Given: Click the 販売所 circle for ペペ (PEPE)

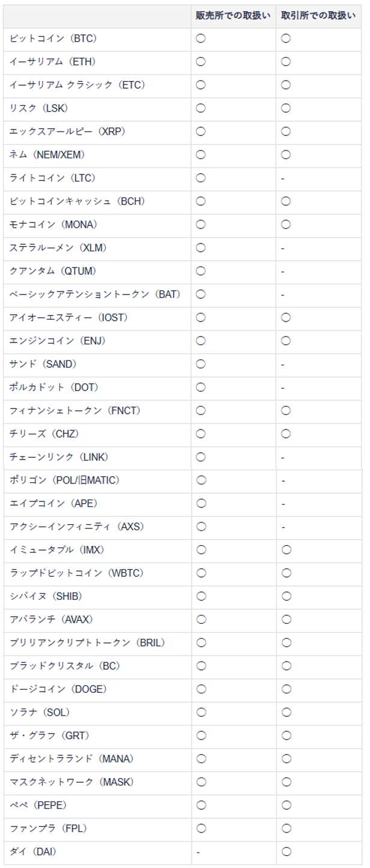Looking at the screenshot, I should pyautogui.click(x=201, y=805).
